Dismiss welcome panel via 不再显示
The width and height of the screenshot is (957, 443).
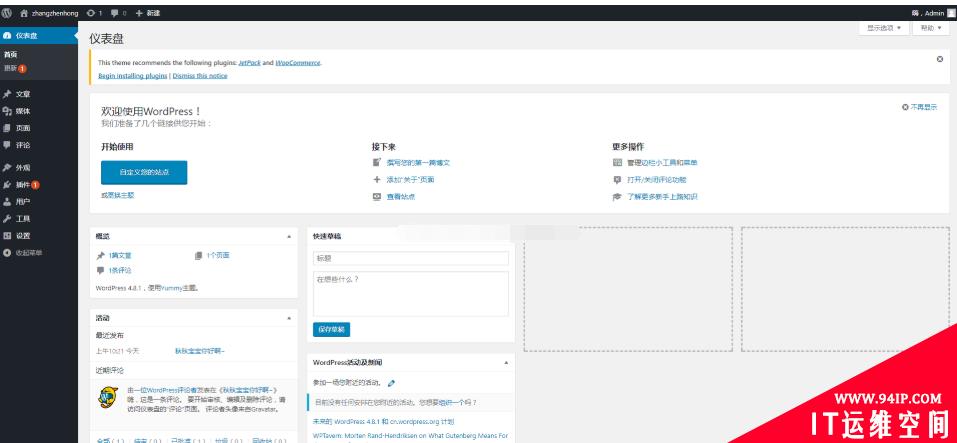coord(920,107)
